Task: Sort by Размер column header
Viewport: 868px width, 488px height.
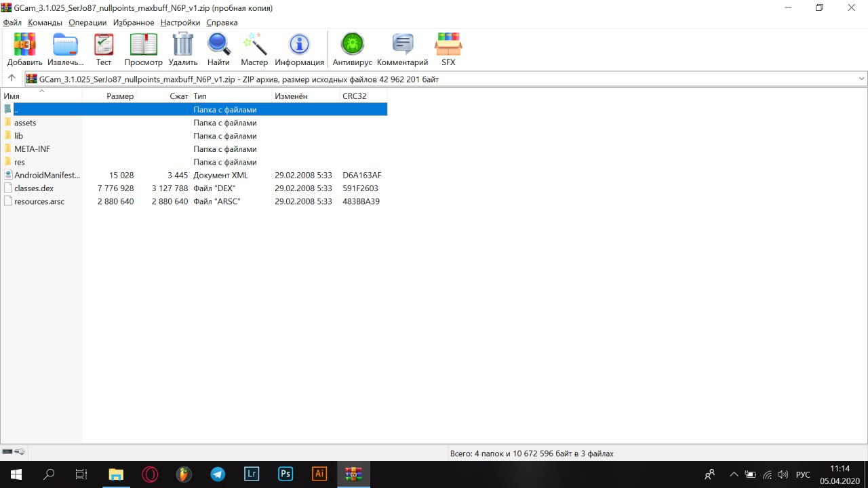Action: [109, 96]
